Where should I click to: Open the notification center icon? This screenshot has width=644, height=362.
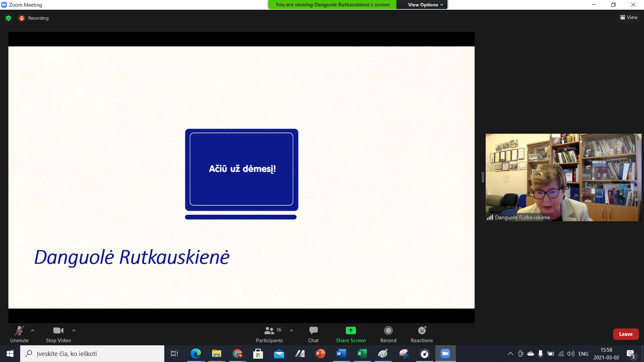point(631,354)
